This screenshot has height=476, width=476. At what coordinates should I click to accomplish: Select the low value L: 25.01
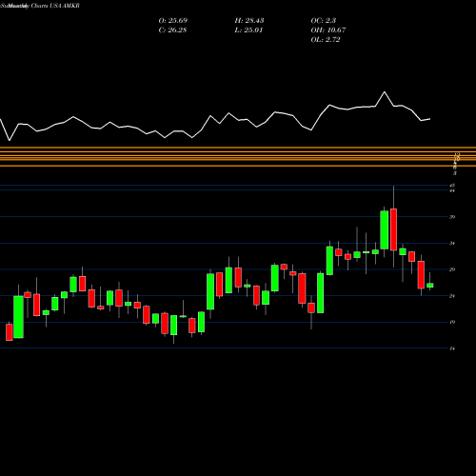(x=248, y=30)
